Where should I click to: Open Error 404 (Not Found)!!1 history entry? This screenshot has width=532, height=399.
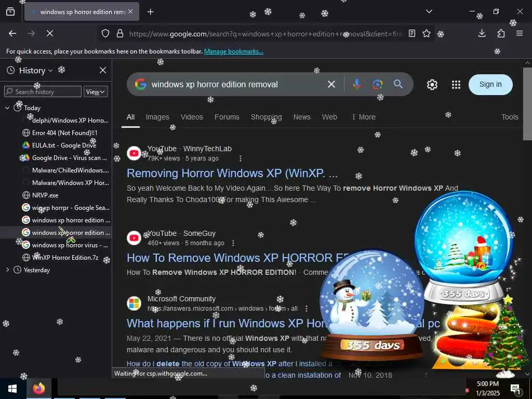[x=64, y=133]
